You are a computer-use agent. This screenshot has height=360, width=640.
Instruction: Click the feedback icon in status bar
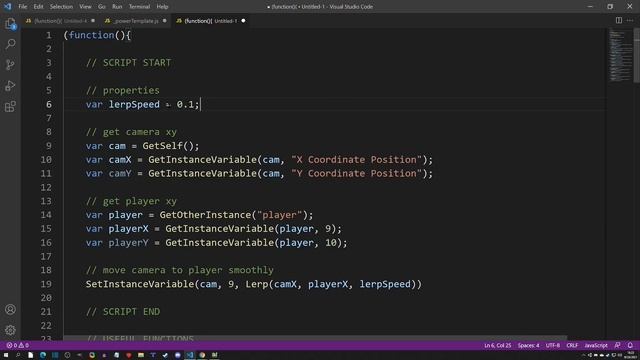point(618,345)
